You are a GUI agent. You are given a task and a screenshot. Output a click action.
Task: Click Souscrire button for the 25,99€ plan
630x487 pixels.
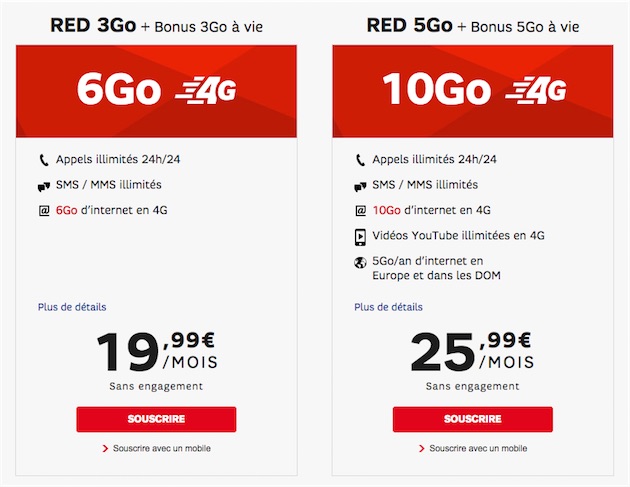pyautogui.click(x=473, y=419)
